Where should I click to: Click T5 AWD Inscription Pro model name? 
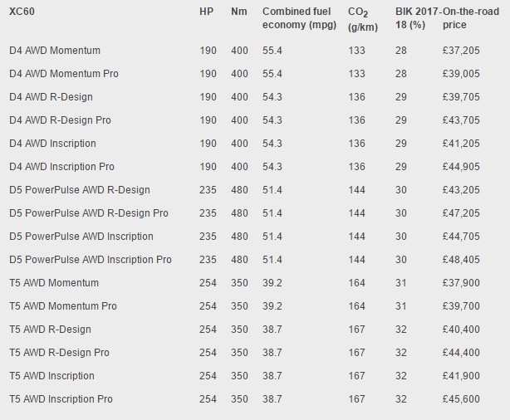click(61, 399)
